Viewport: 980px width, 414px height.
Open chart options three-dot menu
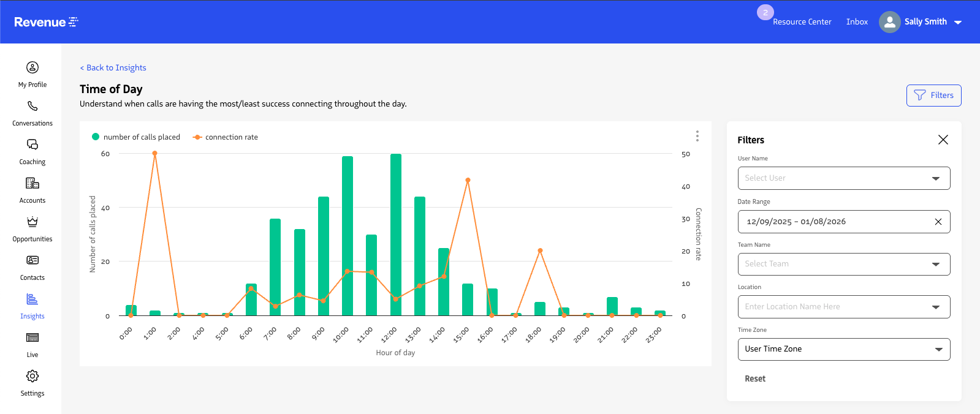[x=697, y=136]
